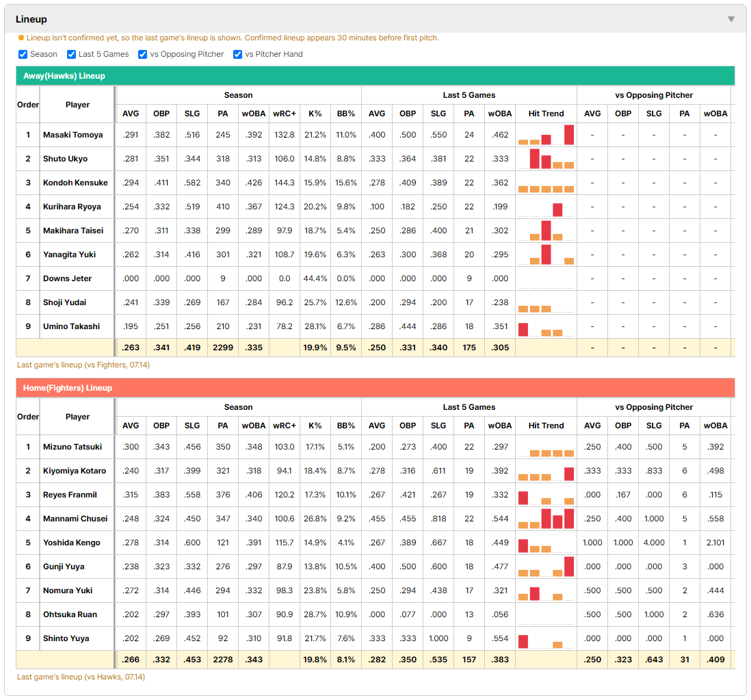Screen dimensions: 751x700
Task: Open Masaki Tomoya's player name
Action: (x=73, y=135)
